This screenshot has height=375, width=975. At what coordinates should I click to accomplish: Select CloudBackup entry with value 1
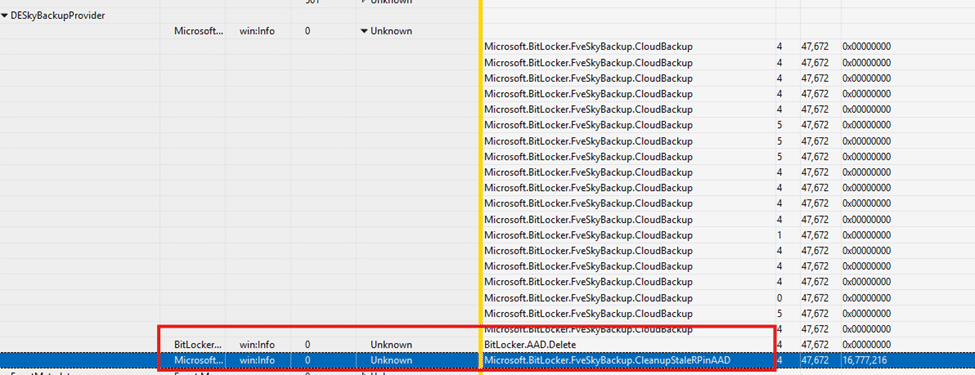(588, 234)
